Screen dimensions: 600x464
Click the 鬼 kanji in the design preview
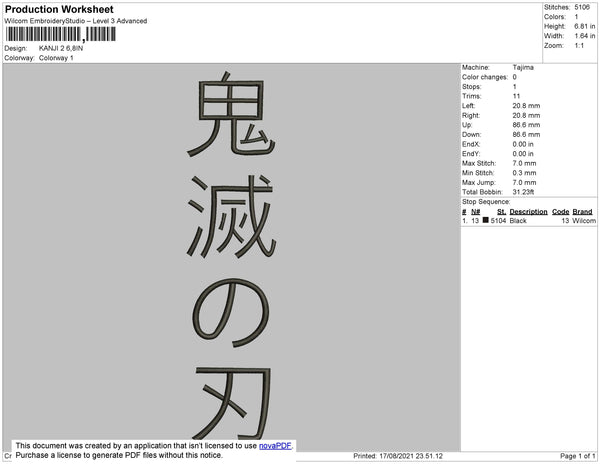[x=231, y=114]
